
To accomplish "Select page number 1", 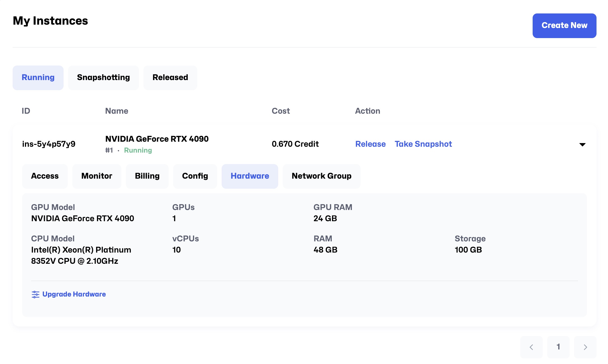I will (x=558, y=347).
